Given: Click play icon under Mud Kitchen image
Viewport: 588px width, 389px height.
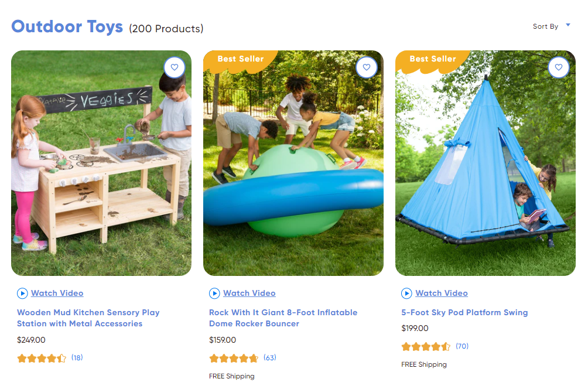Looking at the screenshot, I should tap(22, 293).
